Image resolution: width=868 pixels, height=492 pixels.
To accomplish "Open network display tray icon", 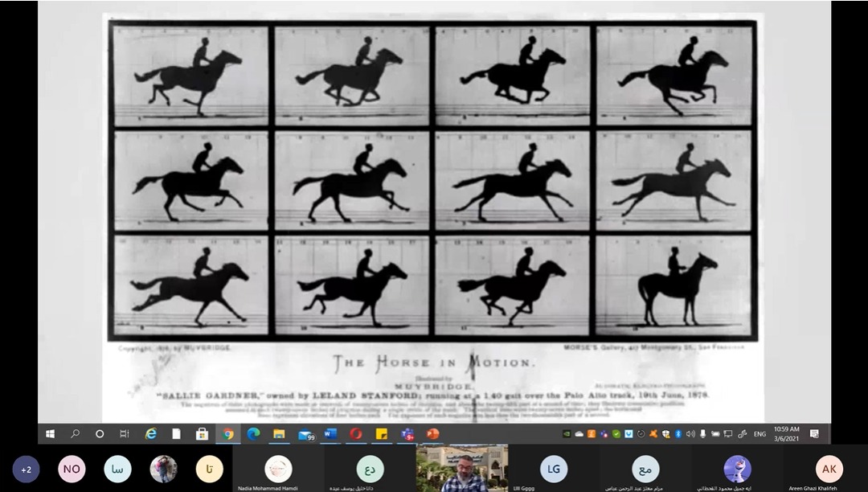I will pos(728,434).
